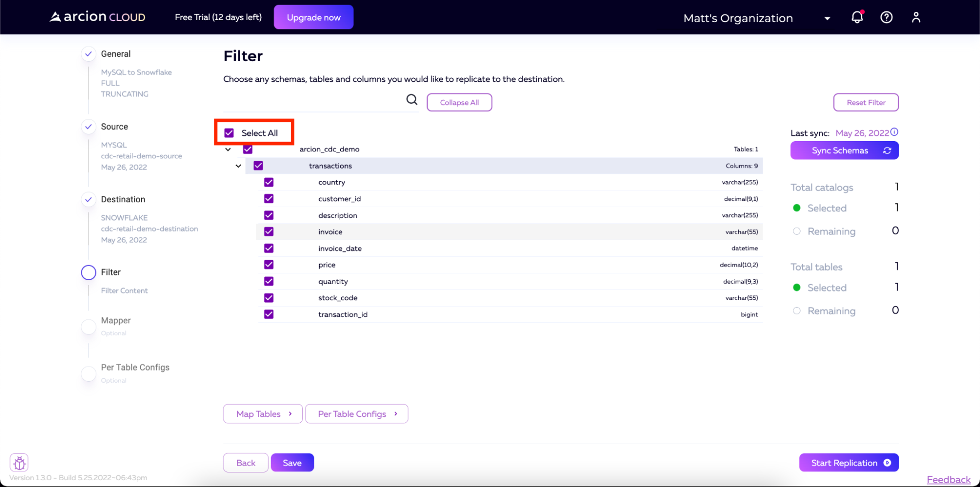
Task: Click the bigint type of transaction_id
Action: (x=749, y=315)
